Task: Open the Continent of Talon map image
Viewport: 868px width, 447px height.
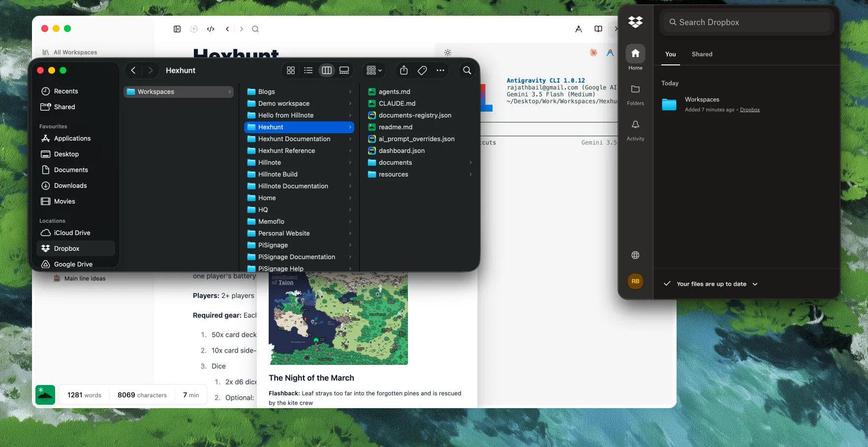Action: [x=338, y=318]
